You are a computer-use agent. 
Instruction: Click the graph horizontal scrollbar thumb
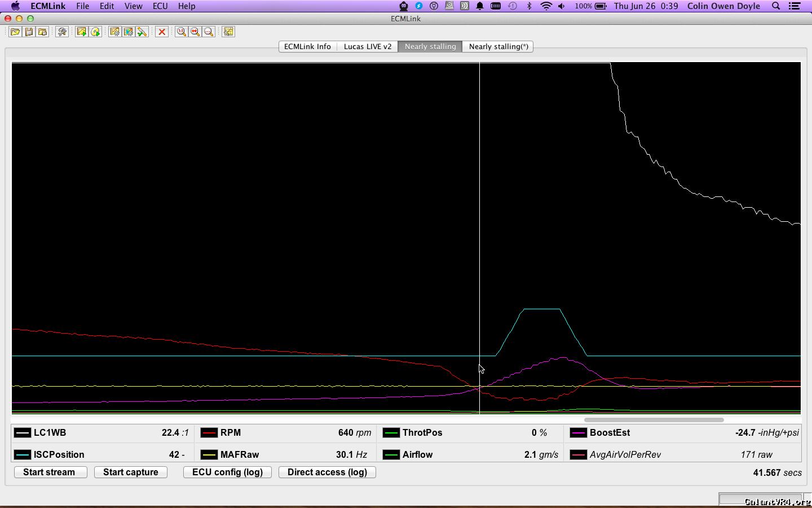click(x=654, y=419)
